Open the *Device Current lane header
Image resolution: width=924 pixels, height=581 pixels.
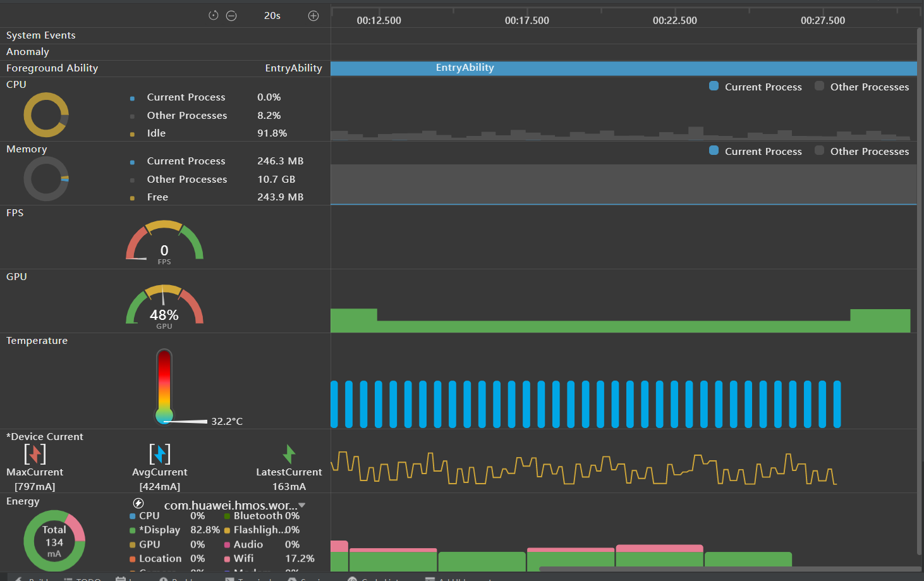coord(44,437)
